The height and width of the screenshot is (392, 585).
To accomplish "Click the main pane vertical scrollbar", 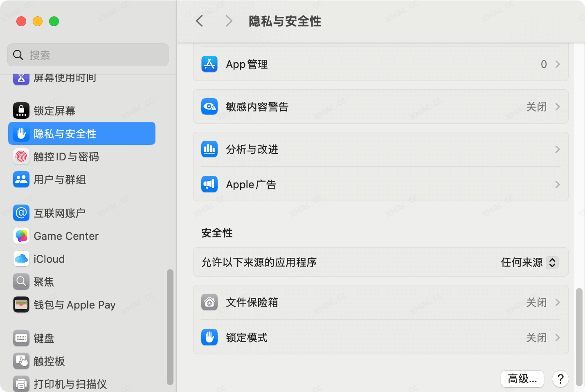I will point(579,337).
